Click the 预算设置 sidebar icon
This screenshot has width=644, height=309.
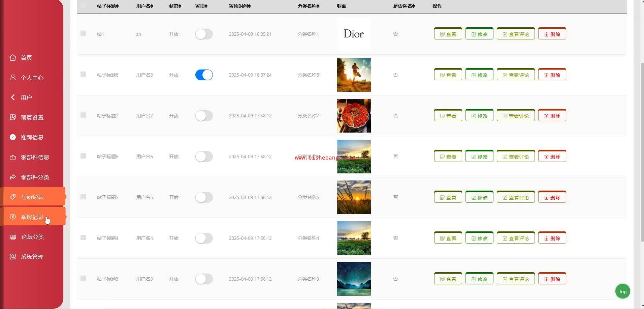coord(13,117)
